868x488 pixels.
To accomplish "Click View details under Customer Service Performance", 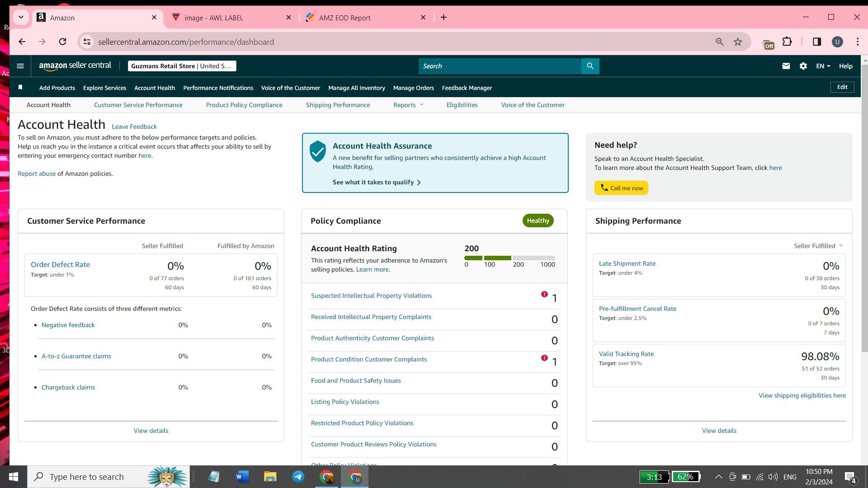I will click(x=151, y=431).
